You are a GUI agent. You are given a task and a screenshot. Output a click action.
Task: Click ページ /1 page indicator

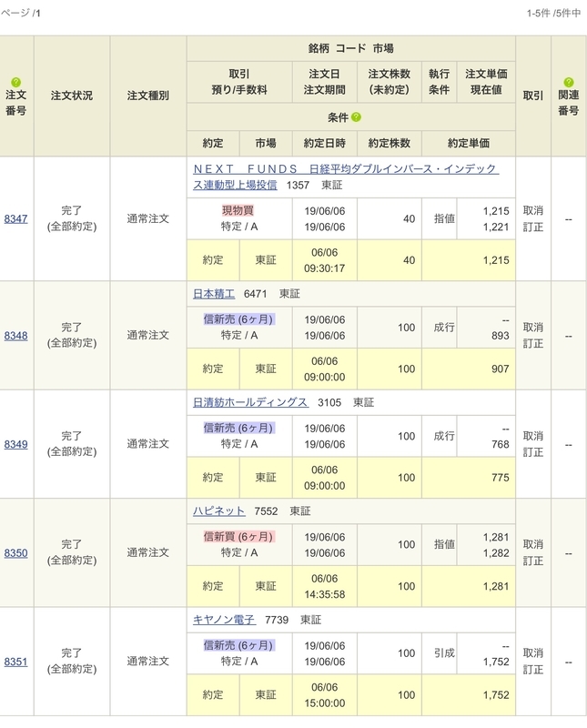coord(20,13)
